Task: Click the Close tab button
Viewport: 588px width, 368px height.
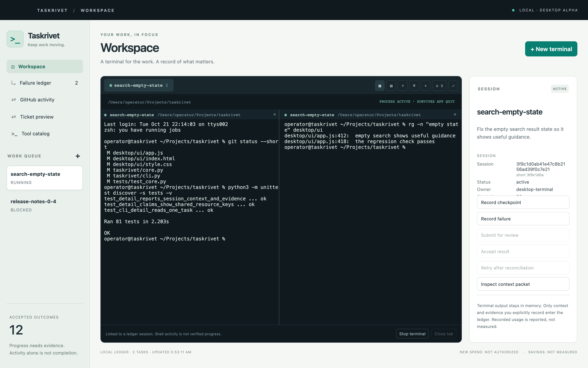Action: 444,334
